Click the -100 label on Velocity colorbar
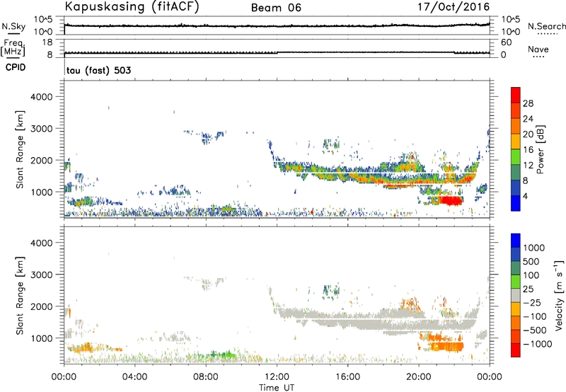 coord(535,316)
